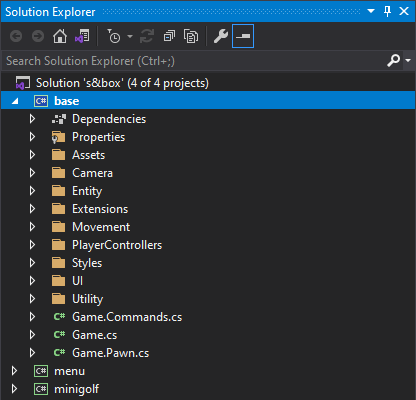Click the Search Solution Explorer field
The image size is (416, 400).
pyautogui.click(x=193, y=61)
